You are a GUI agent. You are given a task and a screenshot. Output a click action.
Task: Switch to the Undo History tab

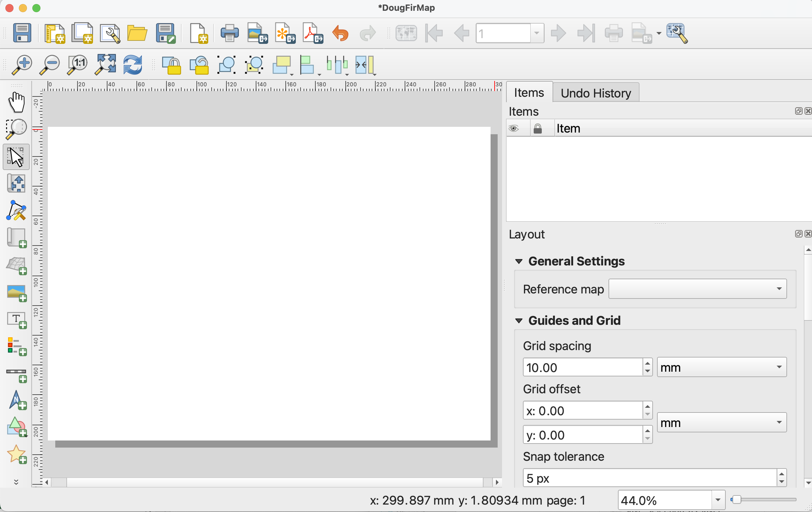pos(595,93)
